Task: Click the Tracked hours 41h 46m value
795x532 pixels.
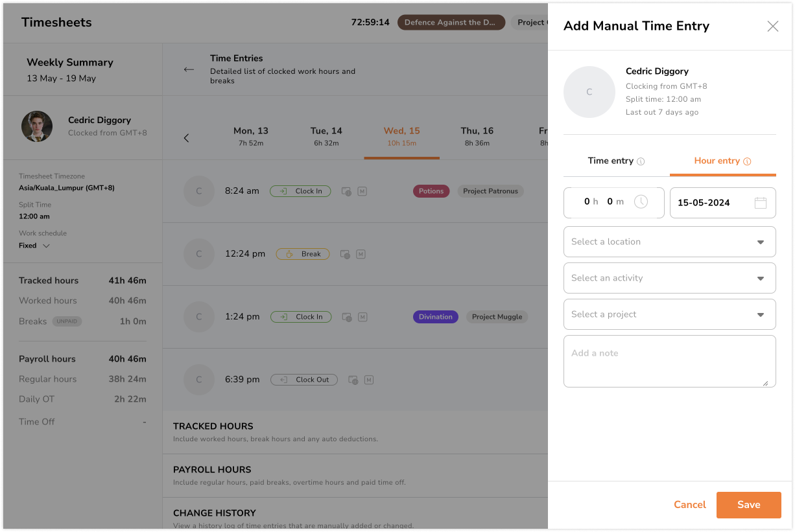Action: point(128,281)
